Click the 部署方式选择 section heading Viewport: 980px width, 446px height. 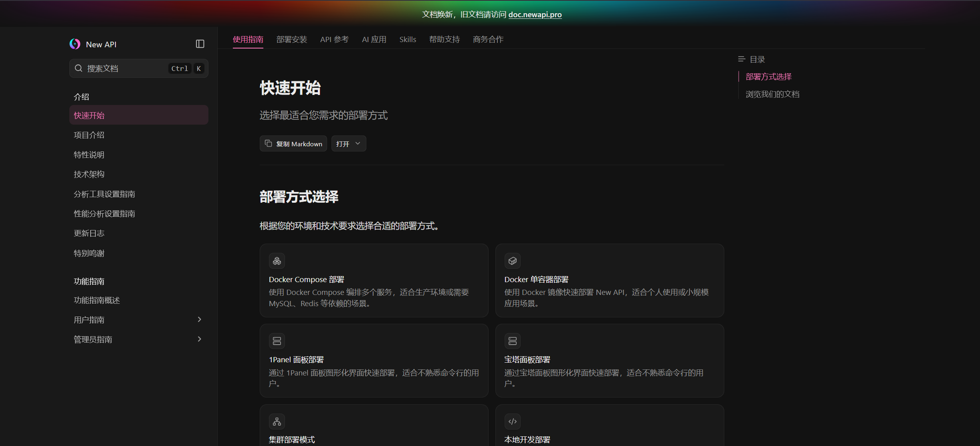[x=299, y=197]
